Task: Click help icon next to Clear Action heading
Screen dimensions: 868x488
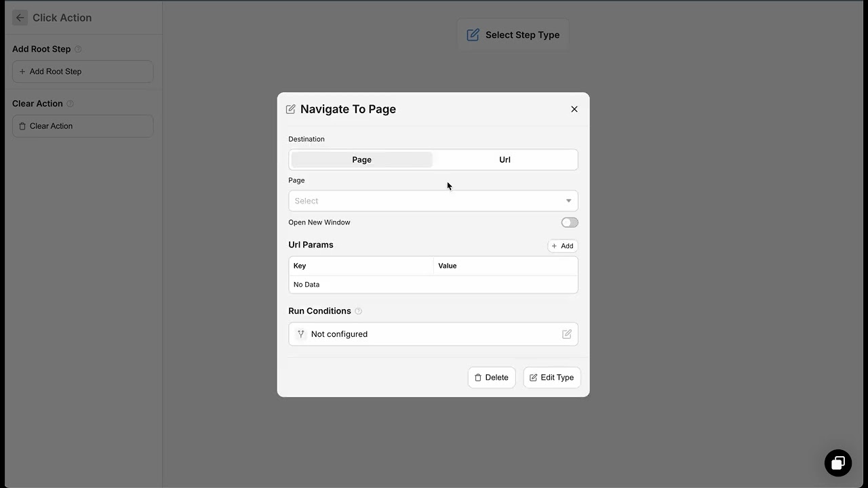Action: pos(70,104)
